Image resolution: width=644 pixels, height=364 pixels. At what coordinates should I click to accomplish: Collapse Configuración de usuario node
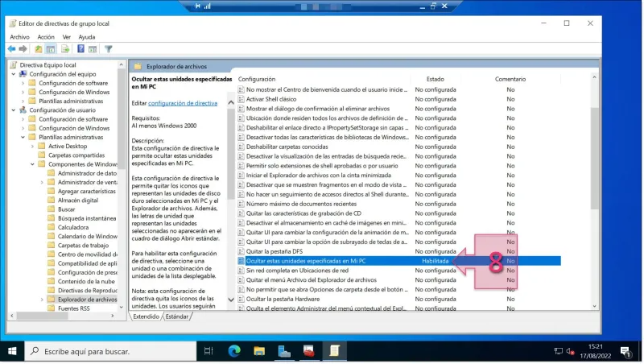click(14, 110)
